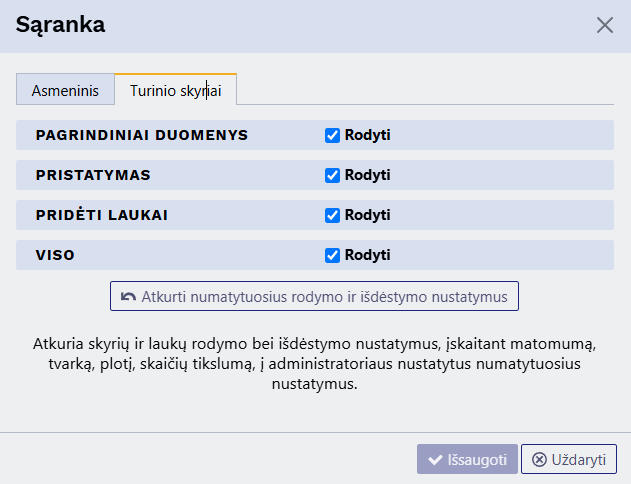The height and width of the screenshot is (484, 631).
Task: Click the Uždaryti button
Action: 569,459
